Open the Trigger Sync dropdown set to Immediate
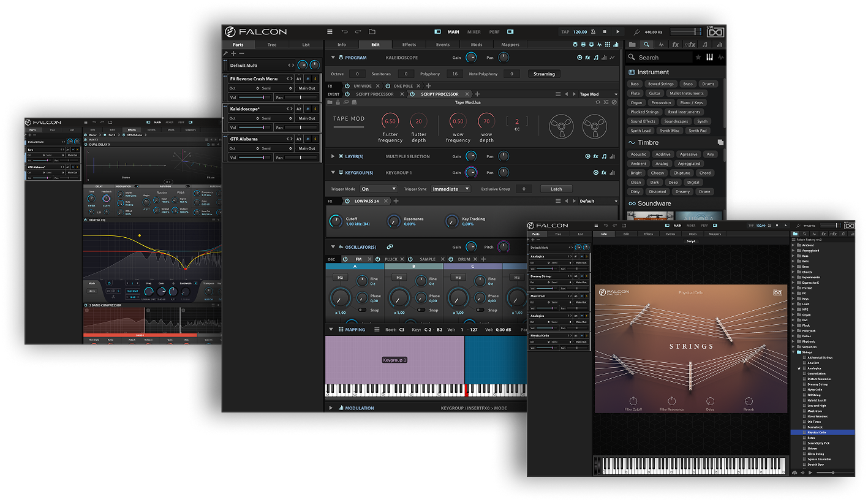 [451, 189]
